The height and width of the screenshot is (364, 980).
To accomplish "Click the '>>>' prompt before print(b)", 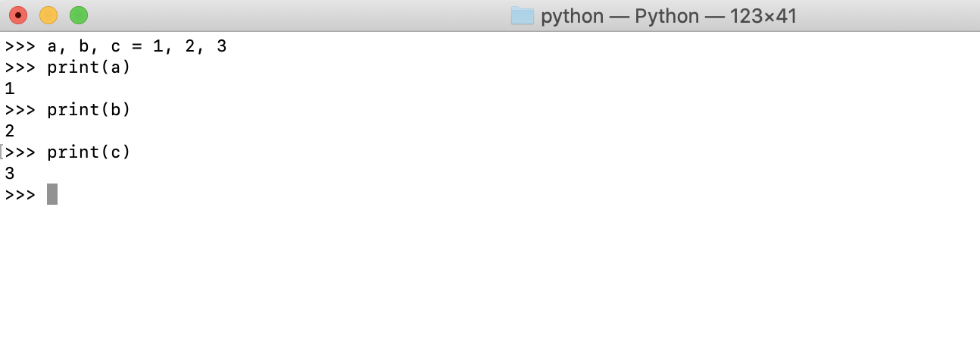I will click(x=20, y=110).
